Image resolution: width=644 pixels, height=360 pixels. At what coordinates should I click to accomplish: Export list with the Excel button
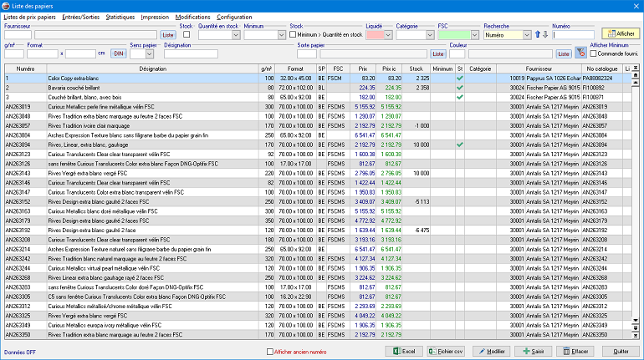404,352
